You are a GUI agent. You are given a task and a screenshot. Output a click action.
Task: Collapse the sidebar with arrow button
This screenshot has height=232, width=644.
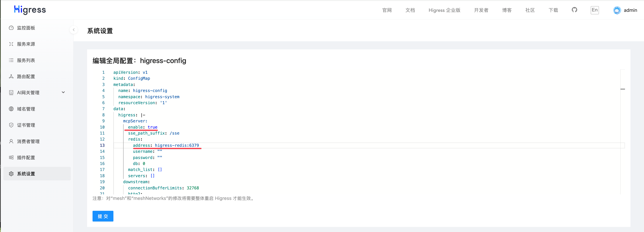[74, 30]
